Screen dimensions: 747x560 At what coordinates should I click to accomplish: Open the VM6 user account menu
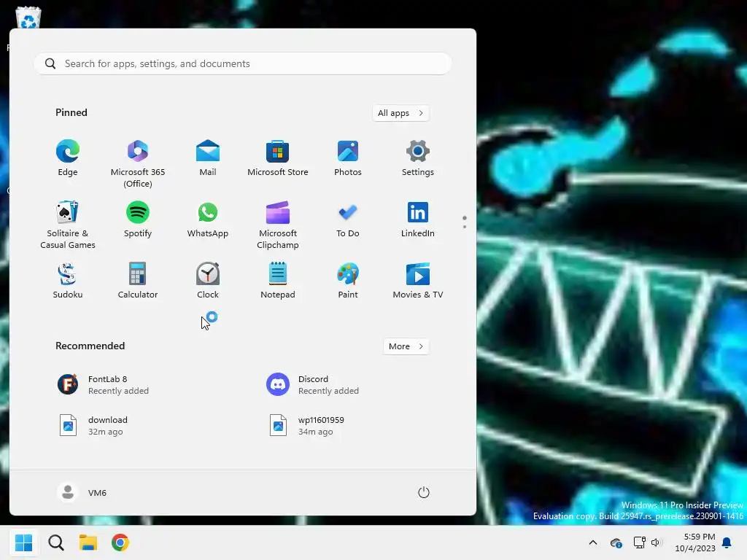coord(82,492)
